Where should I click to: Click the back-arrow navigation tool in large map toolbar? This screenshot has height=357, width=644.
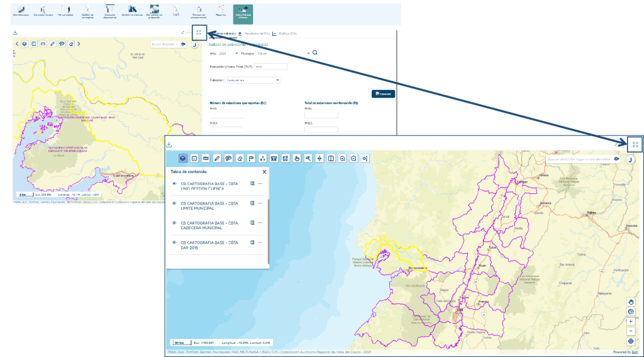[308, 158]
